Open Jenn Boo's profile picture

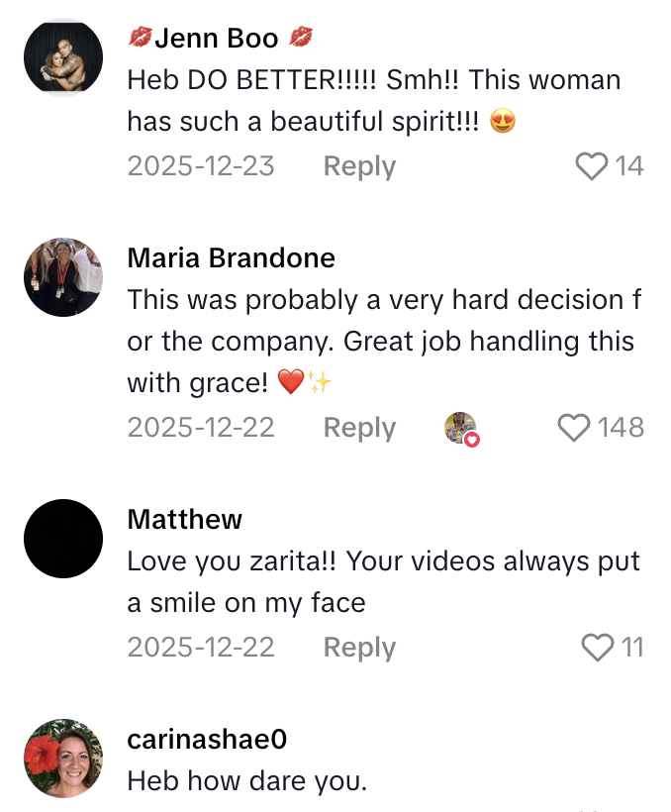[x=63, y=55]
